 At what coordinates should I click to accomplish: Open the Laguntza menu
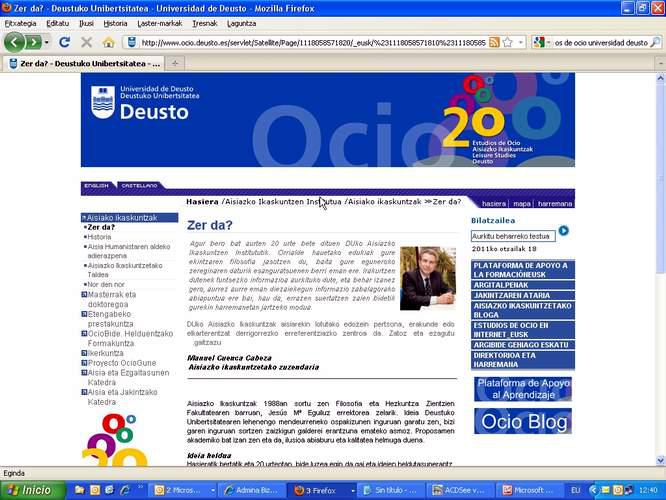click(x=241, y=23)
